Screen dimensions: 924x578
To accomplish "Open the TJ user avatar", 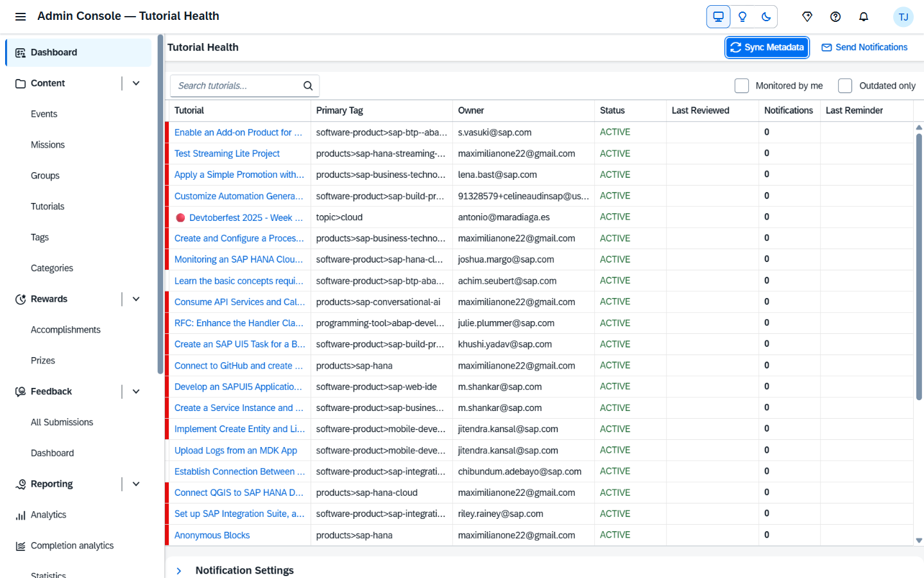I will [x=903, y=17].
